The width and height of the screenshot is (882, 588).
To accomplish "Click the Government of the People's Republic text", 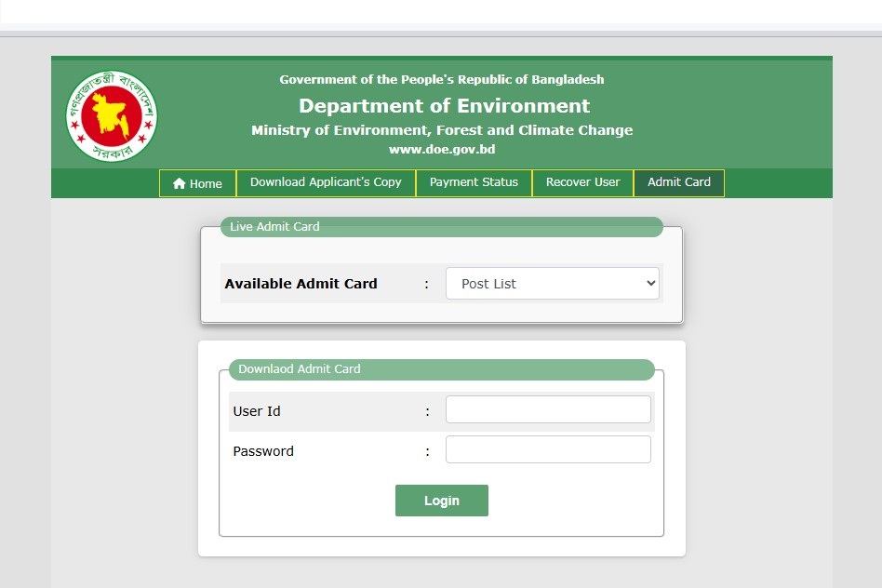I will point(441,79).
